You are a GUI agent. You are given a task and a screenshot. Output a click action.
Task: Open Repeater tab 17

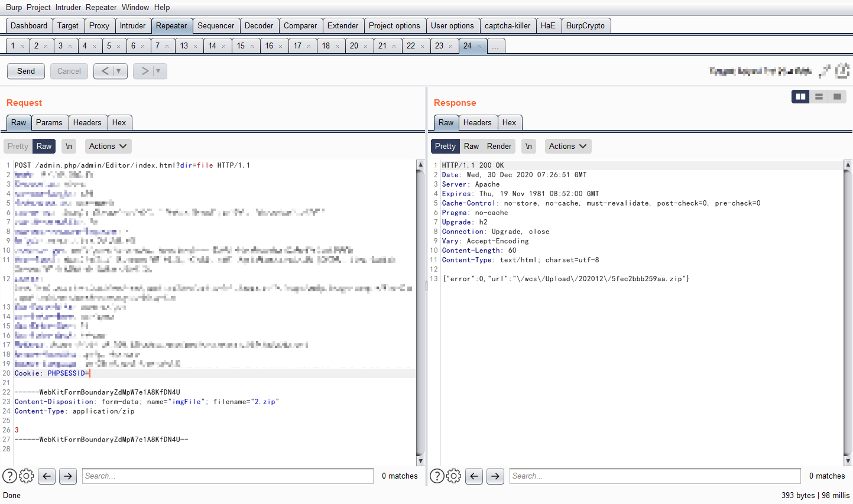click(297, 46)
